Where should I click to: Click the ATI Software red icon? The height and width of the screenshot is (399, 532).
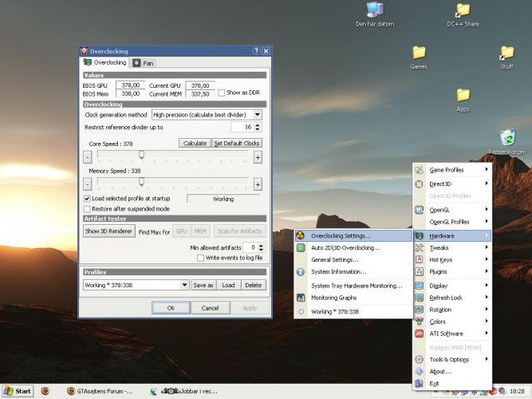coord(419,334)
